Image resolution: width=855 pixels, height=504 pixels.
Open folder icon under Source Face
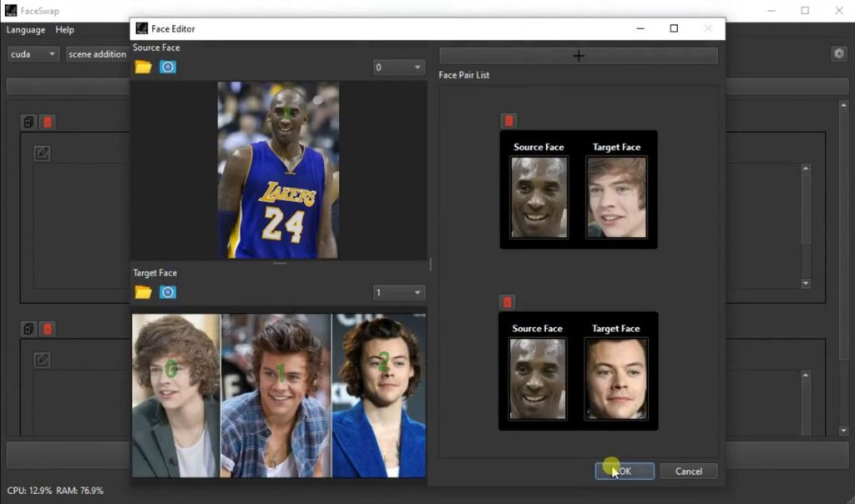[x=144, y=67]
